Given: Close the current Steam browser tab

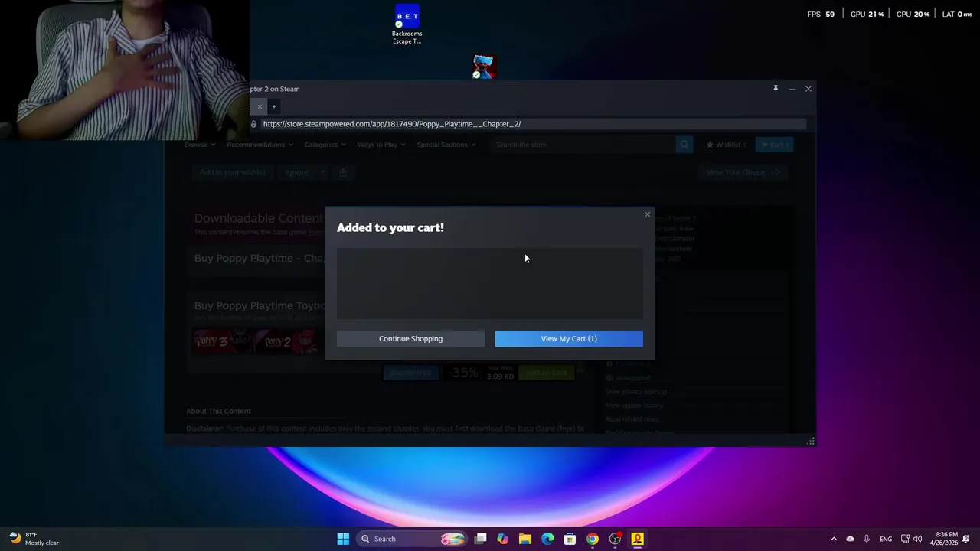Looking at the screenshot, I should pos(260,106).
